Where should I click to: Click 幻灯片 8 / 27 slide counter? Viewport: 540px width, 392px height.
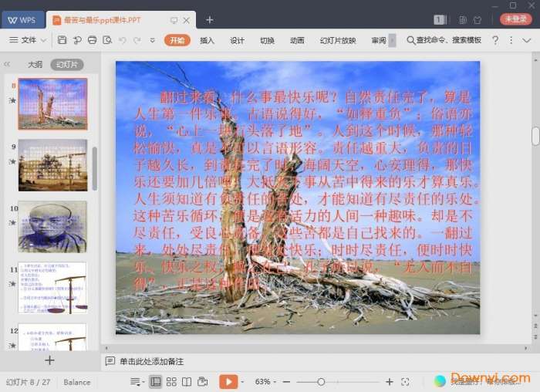pyautogui.click(x=28, y=382)
